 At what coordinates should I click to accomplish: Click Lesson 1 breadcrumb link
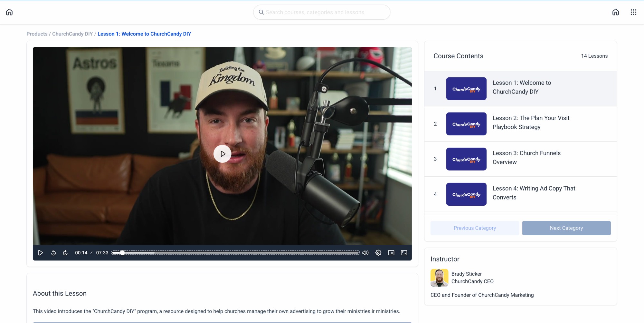144,34
